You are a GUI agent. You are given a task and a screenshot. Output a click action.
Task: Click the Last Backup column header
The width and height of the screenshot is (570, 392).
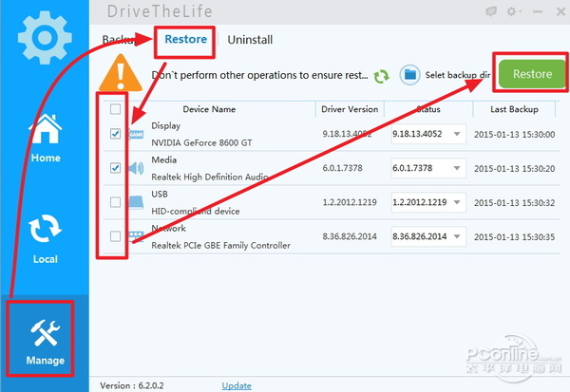pos(514,109)
